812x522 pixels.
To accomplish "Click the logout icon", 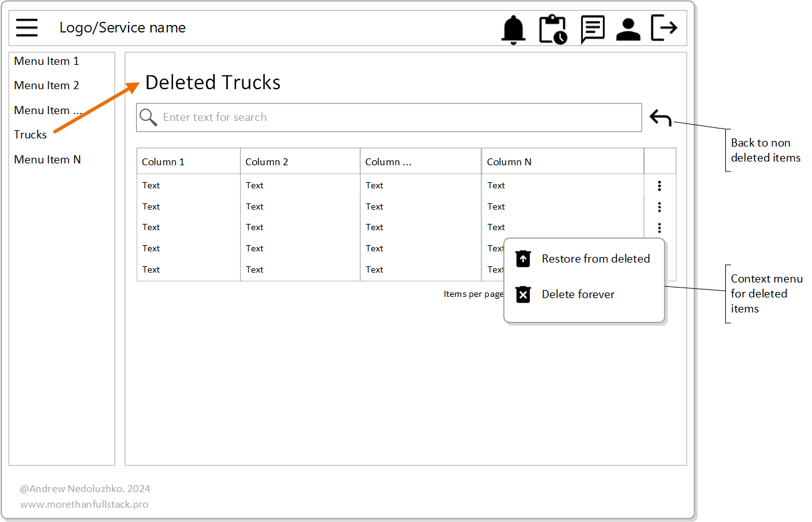I will tap(664, 28).
